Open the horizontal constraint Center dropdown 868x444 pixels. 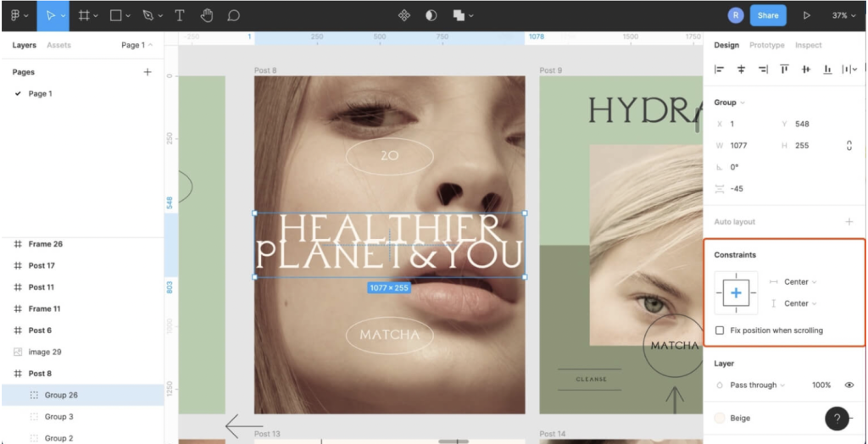click(799, 281)
